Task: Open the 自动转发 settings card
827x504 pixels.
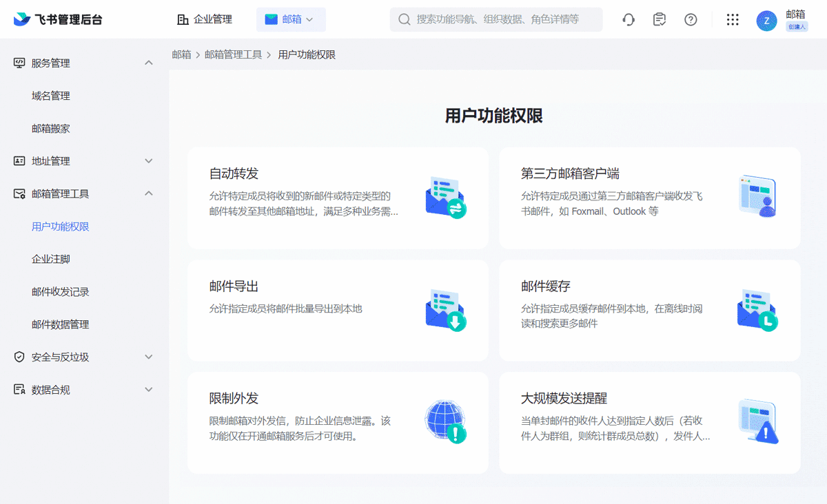Action: pos(337,198)
